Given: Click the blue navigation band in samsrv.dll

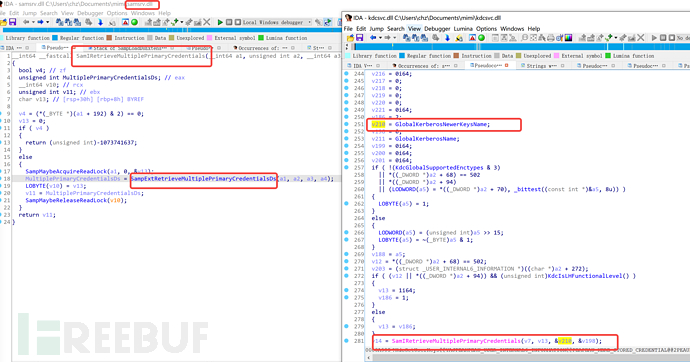Looking at the screenshot, I should 173,30.
